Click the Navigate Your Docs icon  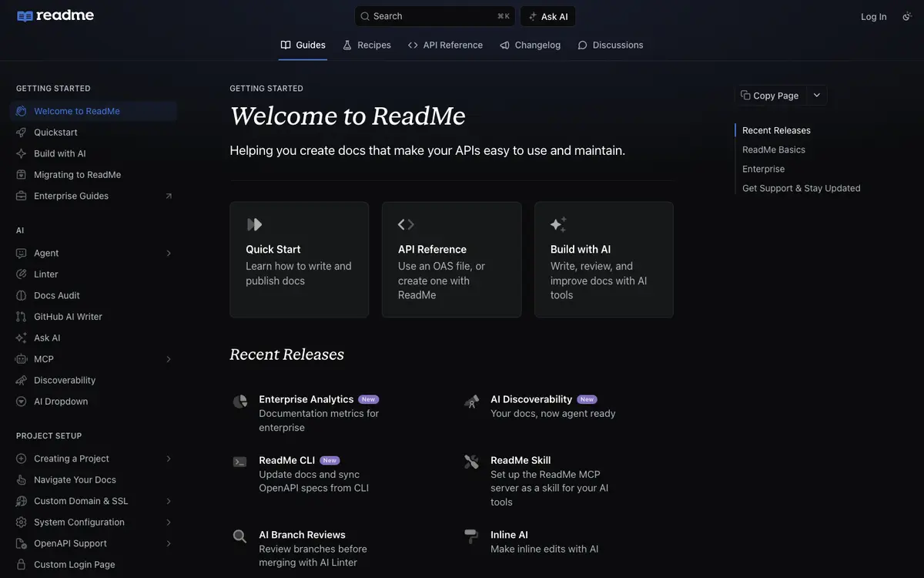pyautogui.click(x=21, y=480)
